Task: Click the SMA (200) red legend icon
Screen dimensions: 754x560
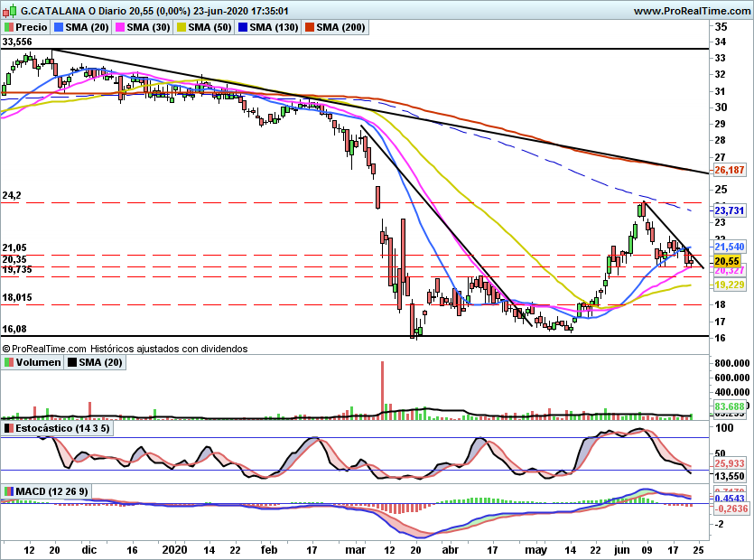Action: [x=309, y=27]
